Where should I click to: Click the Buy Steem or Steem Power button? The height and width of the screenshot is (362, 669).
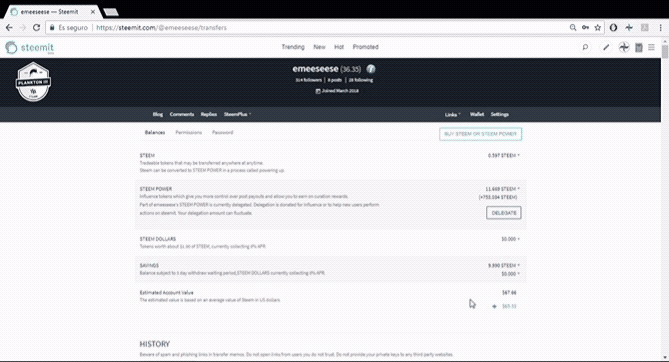pyautogui.click(x=480, y=134)
